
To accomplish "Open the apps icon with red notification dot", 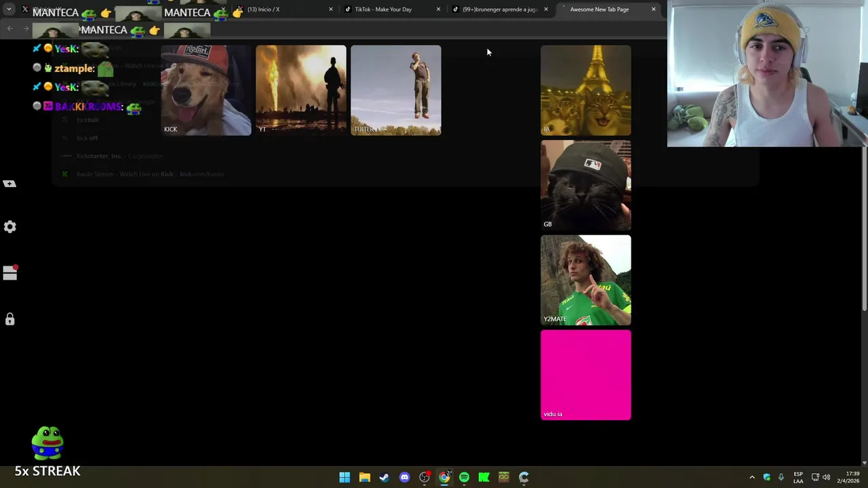I will [9, 272].
